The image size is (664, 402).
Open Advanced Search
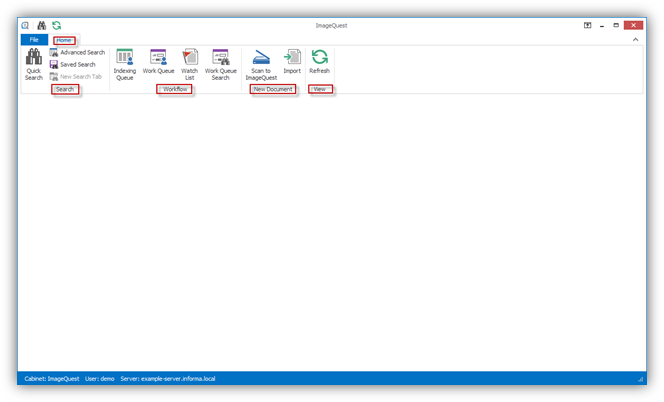click(77, 53)
